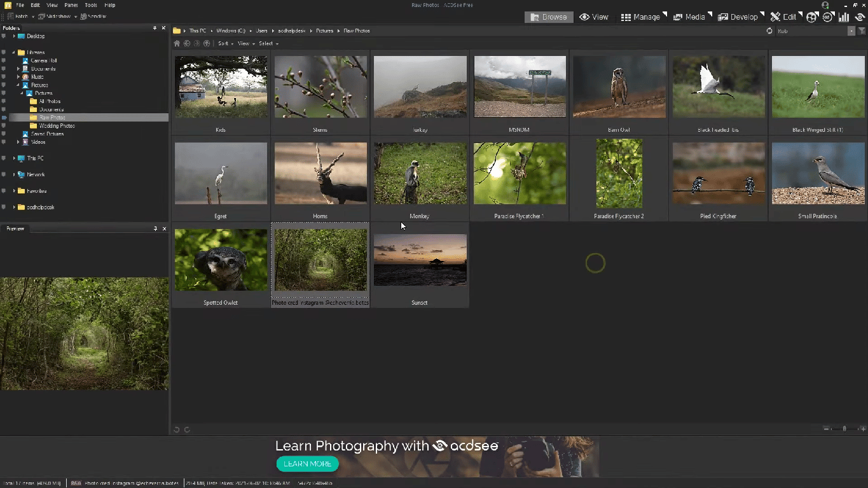Navigate forward with the right arrow
This screenshot has height=488, width=868.
(x=196, y=43)
